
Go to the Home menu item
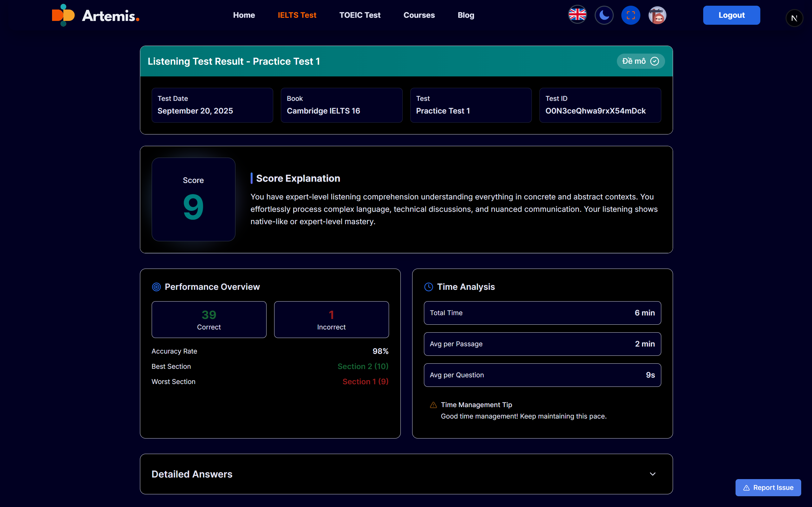coord(244,15)
